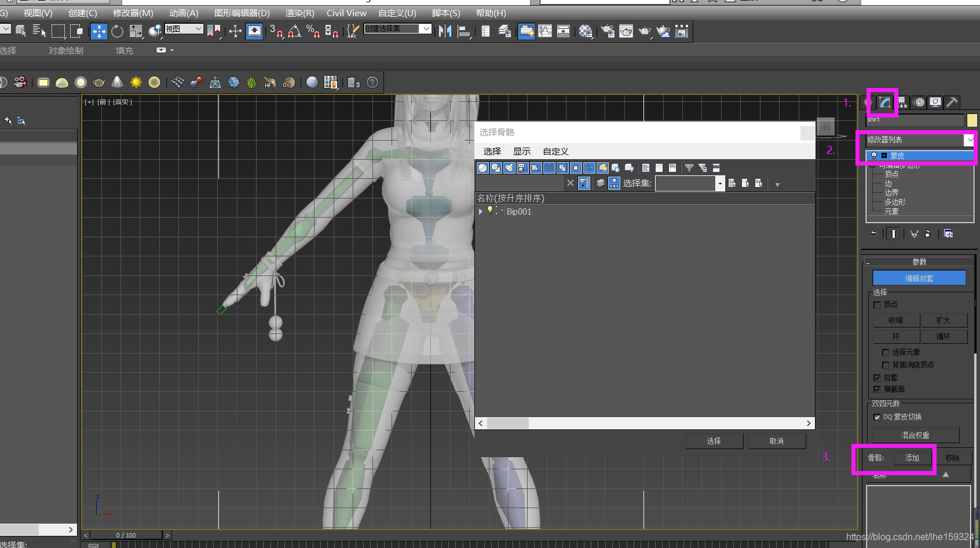Uncheck the 封套 checkbox
The height and width of the screenshot is (548, 980).
coord(877,378)
